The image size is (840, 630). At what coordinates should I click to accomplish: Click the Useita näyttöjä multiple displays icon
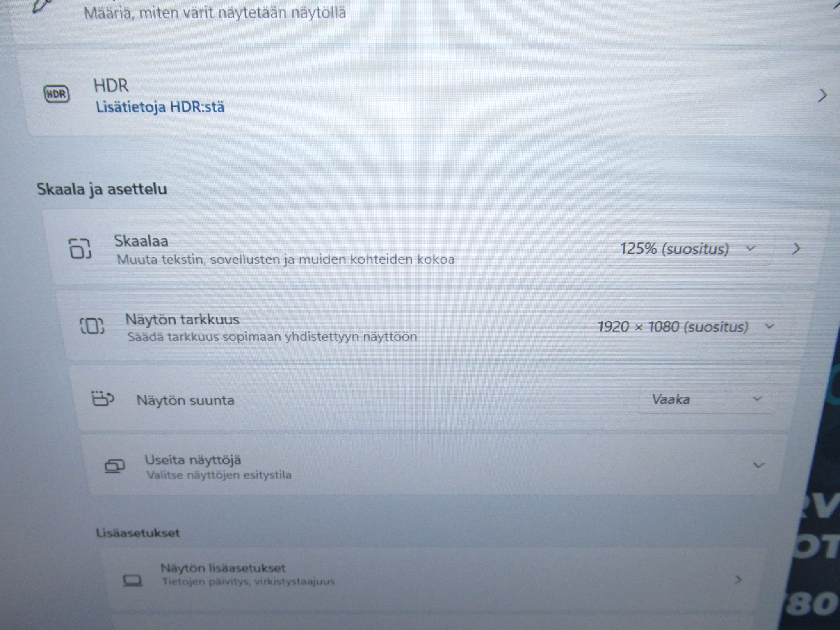[115, 466]
